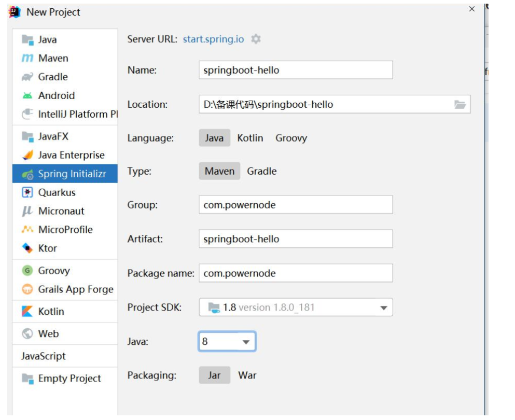Open the Java version dropdown

(227, 342)
